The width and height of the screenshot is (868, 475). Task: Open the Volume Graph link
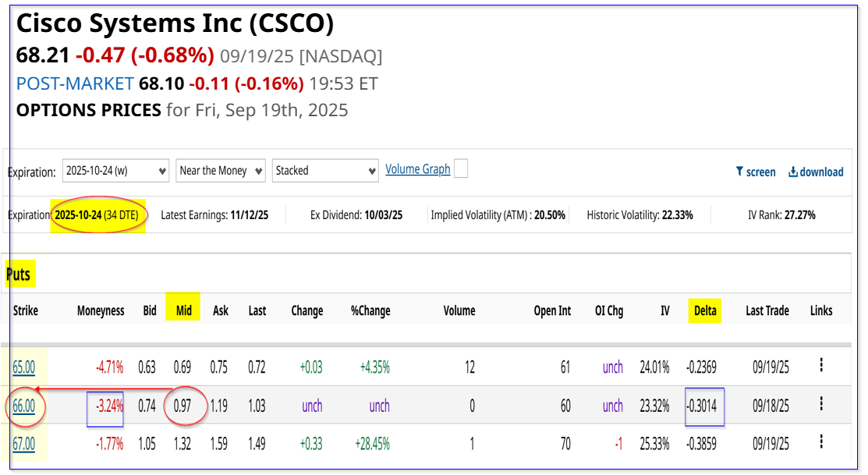click(418, 168)
